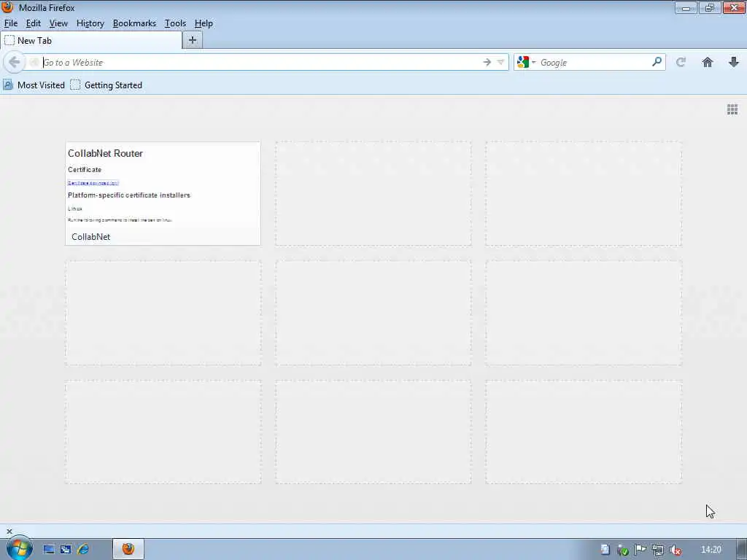This screenshot has height=560, width=747.
Task: Click the security shield tray icon
Action: coord(623,550)
